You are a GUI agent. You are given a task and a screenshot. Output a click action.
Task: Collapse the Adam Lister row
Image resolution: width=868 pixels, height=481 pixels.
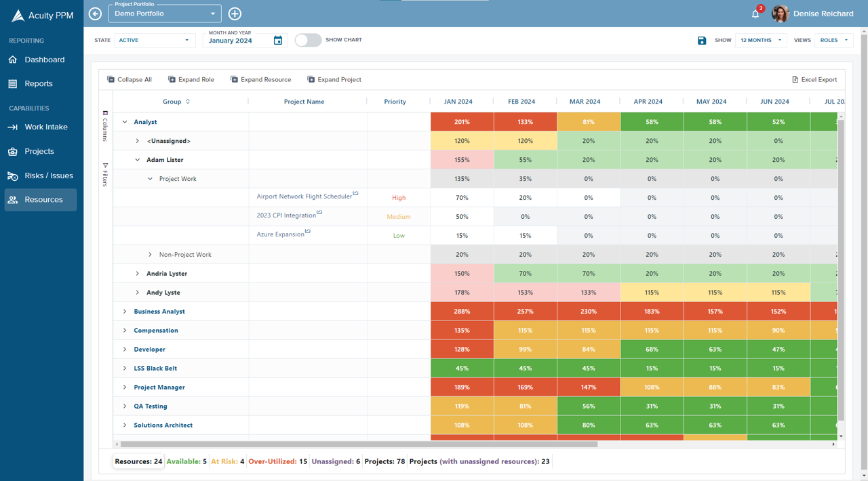(x=138, y=160)
